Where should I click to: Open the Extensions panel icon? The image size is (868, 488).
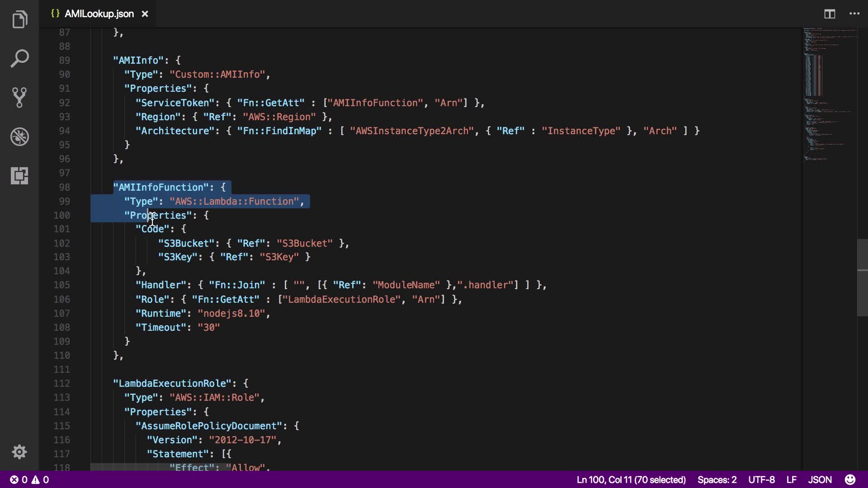19,175
